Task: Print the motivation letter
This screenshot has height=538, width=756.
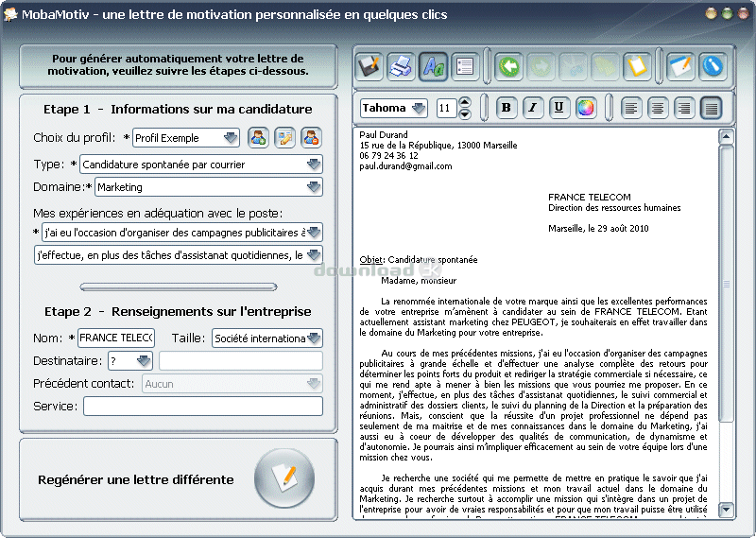Action: 401,66
